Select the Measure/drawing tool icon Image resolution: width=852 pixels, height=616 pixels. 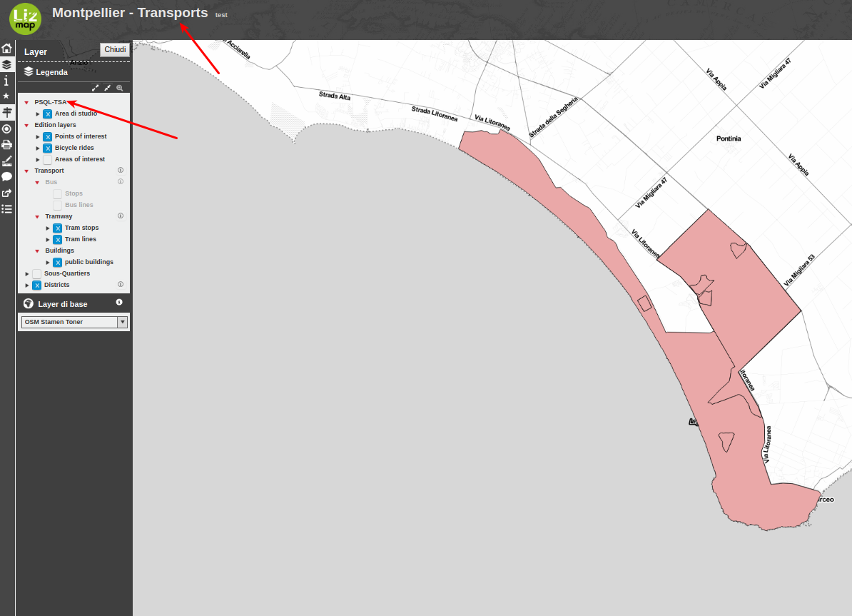tap(7, 160)
